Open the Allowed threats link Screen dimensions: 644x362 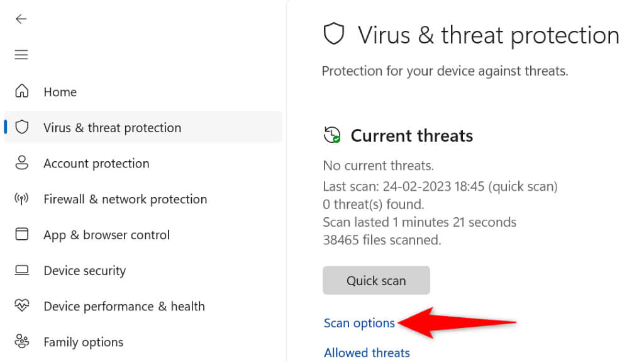(x=367, y=353)
